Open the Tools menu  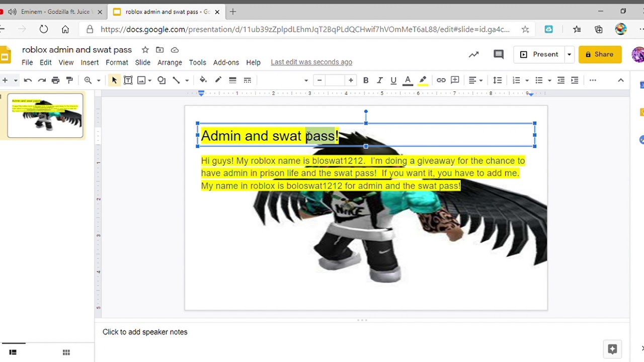coord(197,62)
